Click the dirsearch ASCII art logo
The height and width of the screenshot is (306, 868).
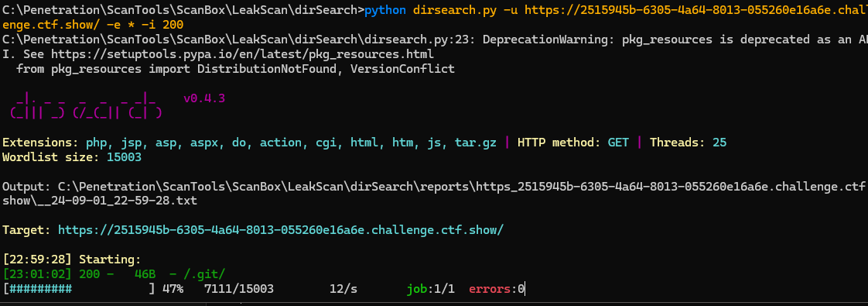click(x=86, y=106)
